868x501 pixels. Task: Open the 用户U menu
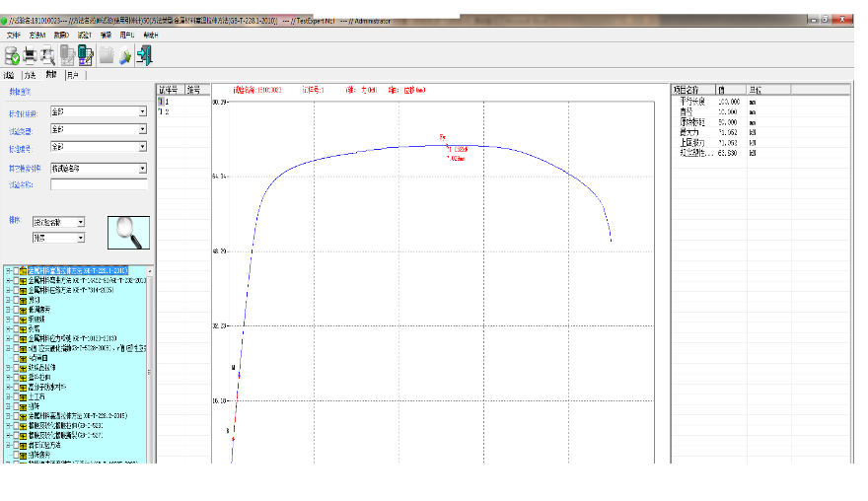click(127, 35)
